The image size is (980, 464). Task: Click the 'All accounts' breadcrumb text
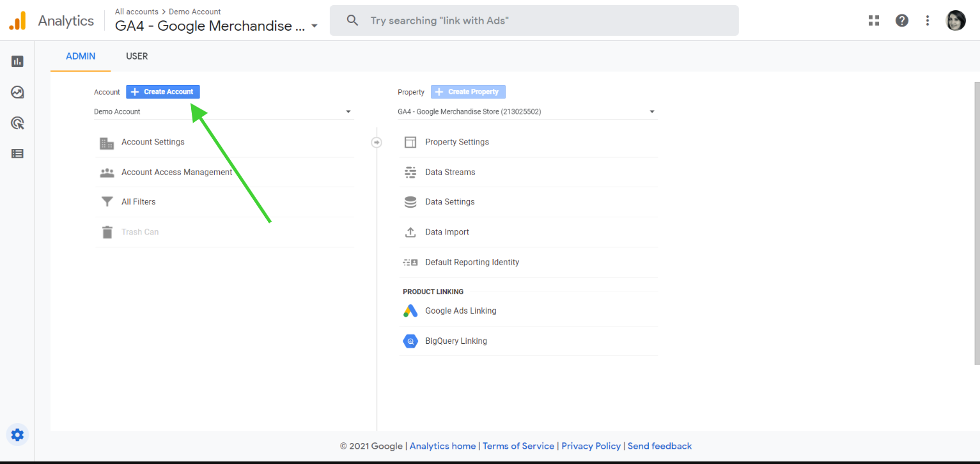137,12
